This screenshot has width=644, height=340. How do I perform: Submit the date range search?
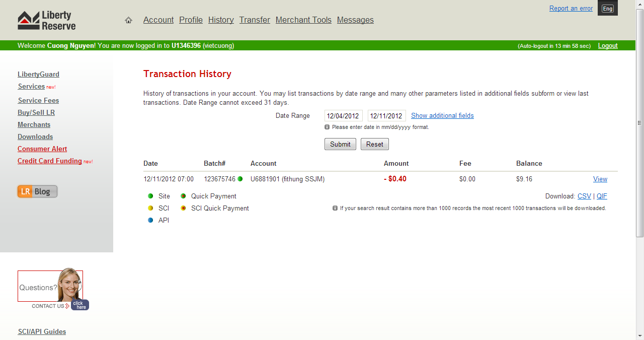(x=340, y=144)
